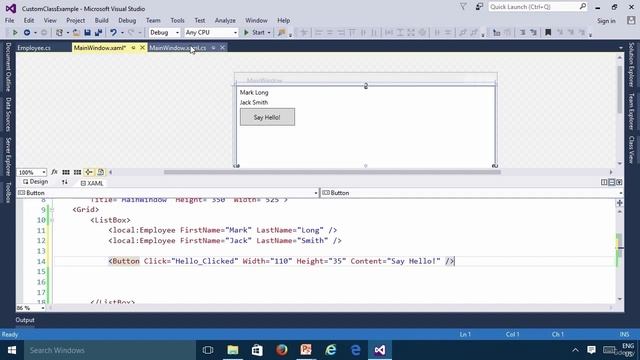Click the fx effects icon in designer bar

(54, 172)
